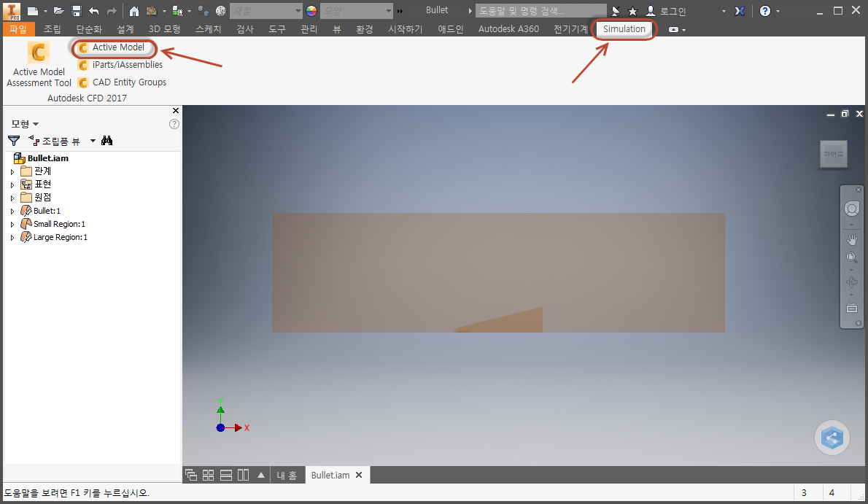Select the Pan hand tool
Screen dimensions: 868x504
851,240
